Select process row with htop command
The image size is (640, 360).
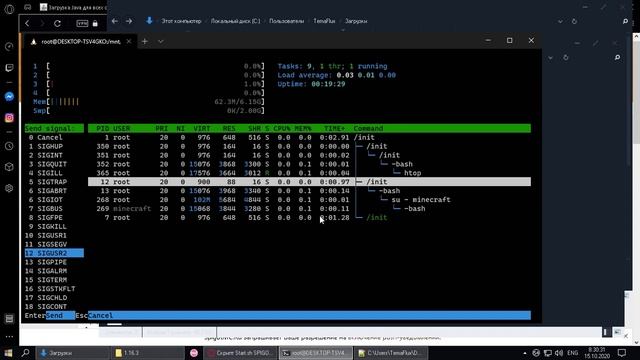(309, 173)
